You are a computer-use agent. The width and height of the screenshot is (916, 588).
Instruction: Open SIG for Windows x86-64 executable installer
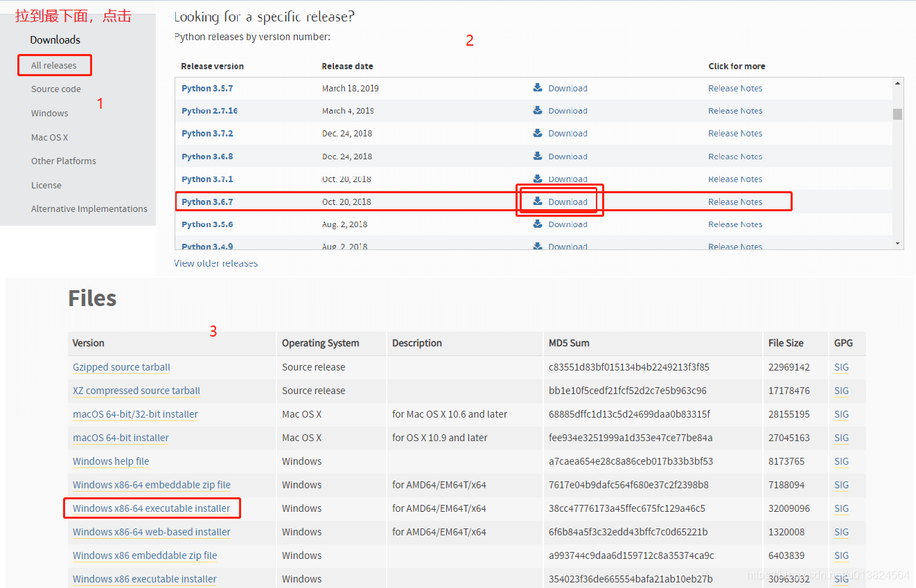841,508
